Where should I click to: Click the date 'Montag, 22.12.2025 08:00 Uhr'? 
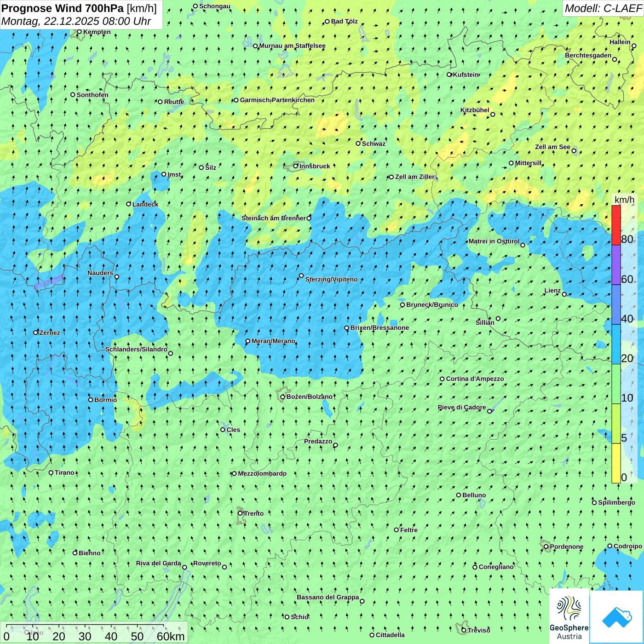point(76,21)
